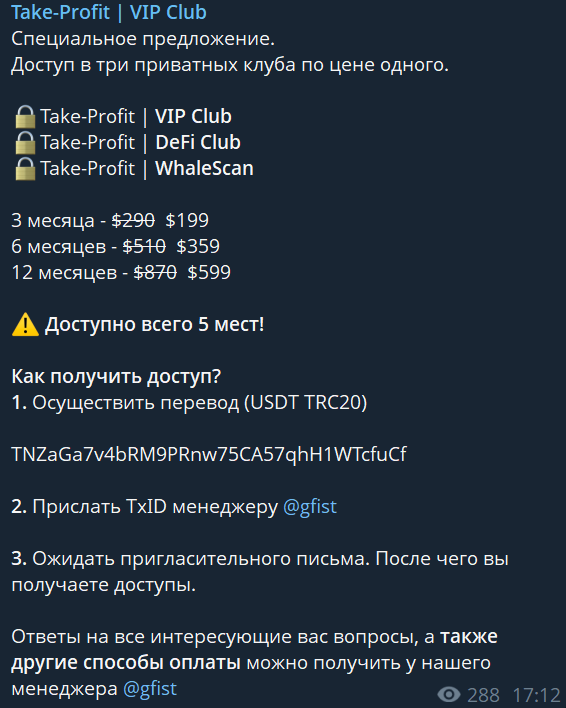The height and width of the screenshot is (708, 566).
Task: Click the crossed-out $290 price
Action: point(133,220)
